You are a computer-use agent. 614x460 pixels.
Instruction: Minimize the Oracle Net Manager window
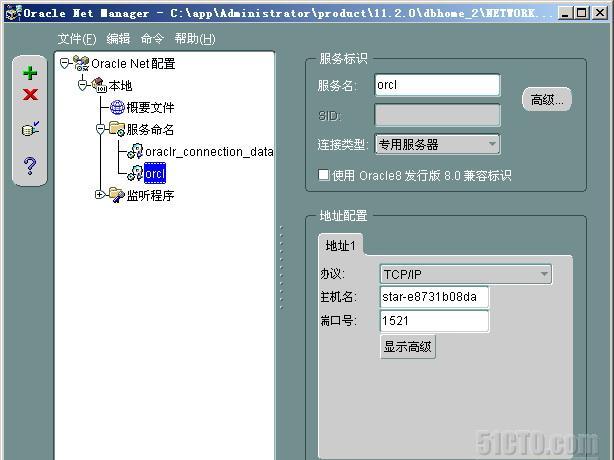point(564,13)
